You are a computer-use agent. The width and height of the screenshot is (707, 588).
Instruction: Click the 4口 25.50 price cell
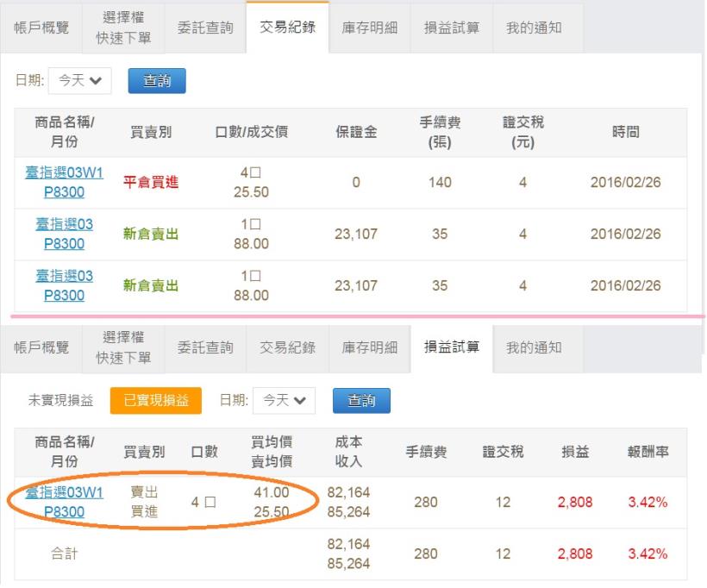[x=251, y=182]
